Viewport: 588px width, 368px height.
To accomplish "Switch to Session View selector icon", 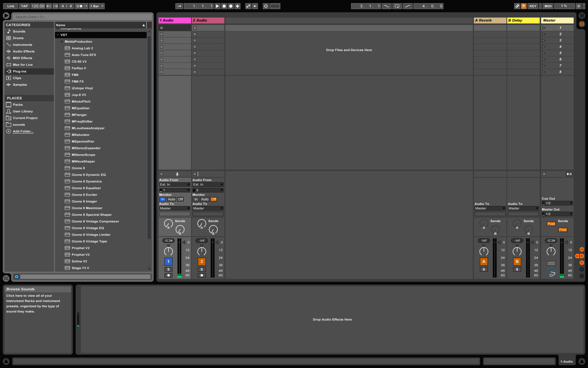I will tap(582, 24).
